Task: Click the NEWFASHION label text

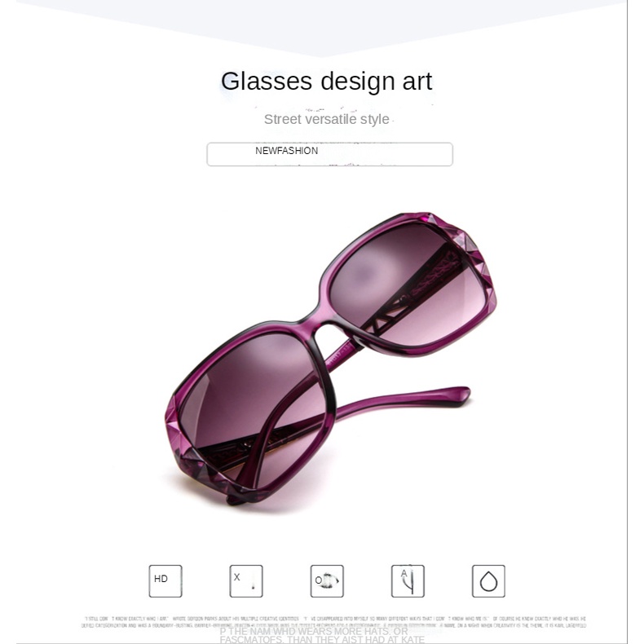Action: 287,151
